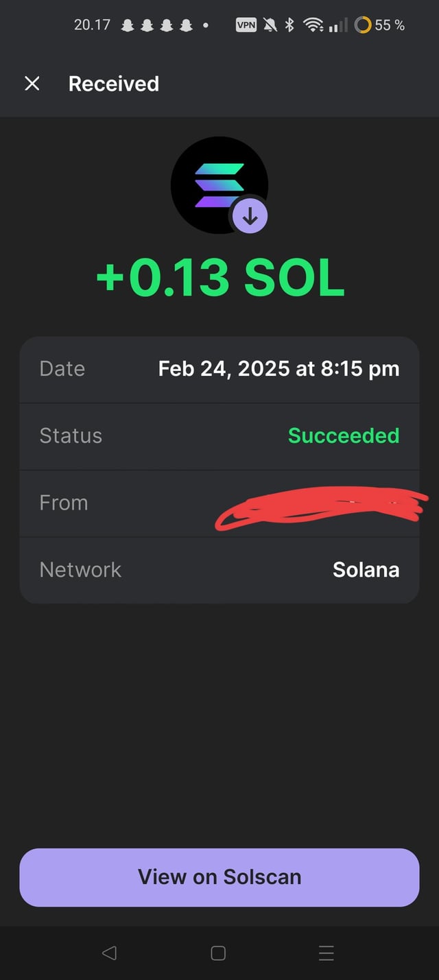
Task: Tap the +0.13 SOL amount
Action: click(x=219, y=278)
